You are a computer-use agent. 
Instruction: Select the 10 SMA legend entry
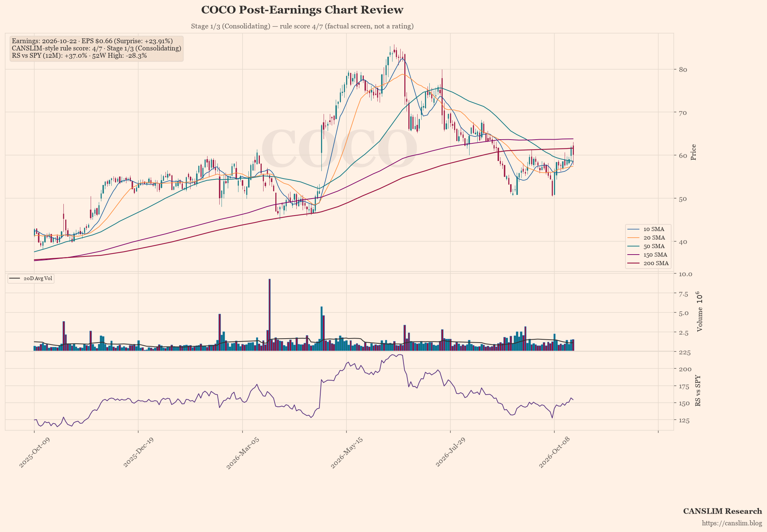648,229
